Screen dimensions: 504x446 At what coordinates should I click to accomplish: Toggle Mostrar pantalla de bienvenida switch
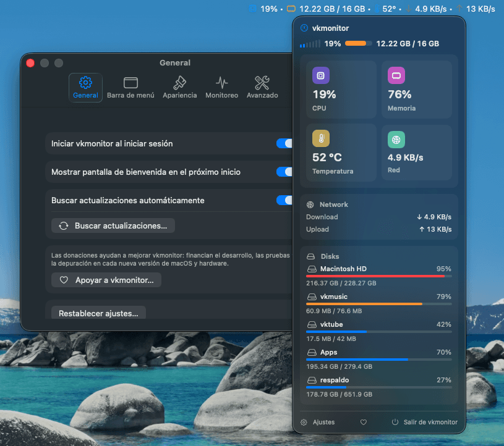click(284, 172)
